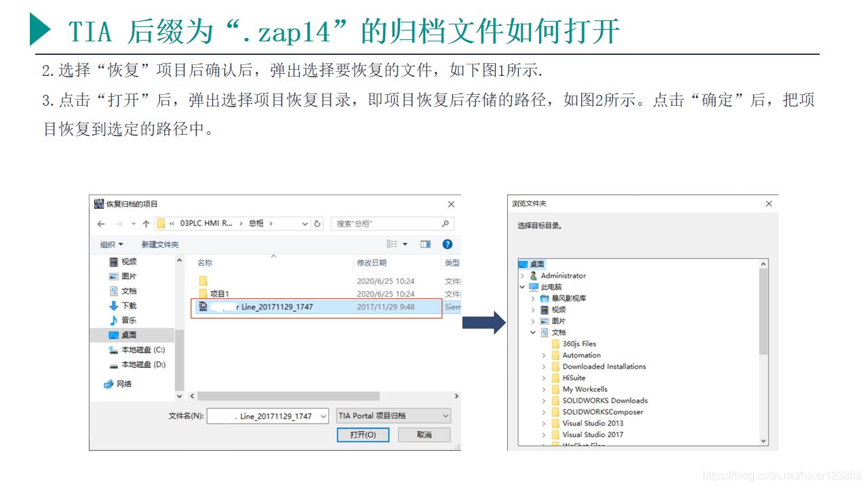
Task: Click the 取消 button
Action: [x=425, y=434]
